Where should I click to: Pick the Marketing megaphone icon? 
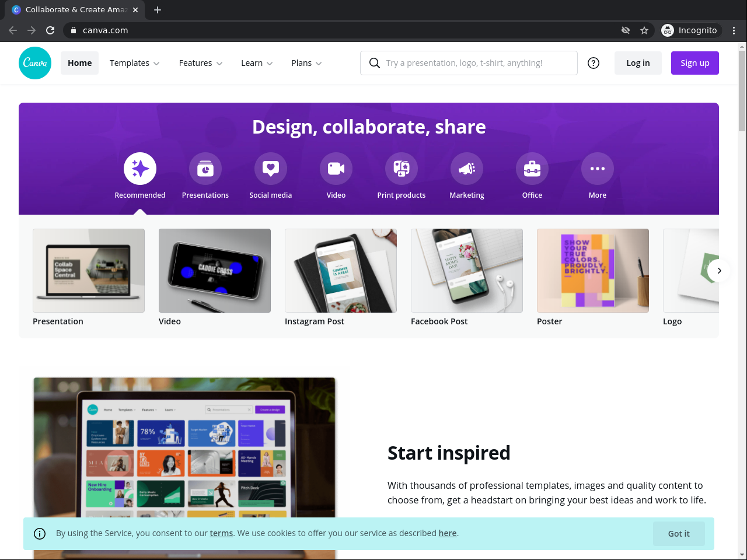467,169
